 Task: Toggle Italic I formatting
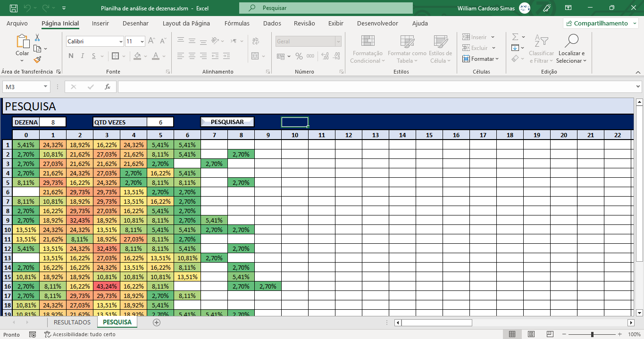[83, 56]
